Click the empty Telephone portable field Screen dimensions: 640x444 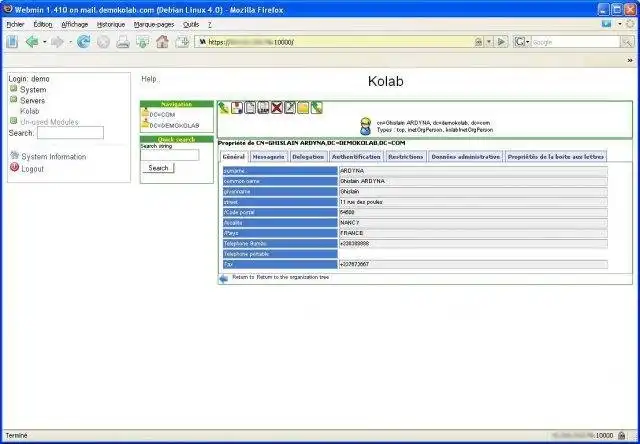pyautogui.click(x=473, y=254)
